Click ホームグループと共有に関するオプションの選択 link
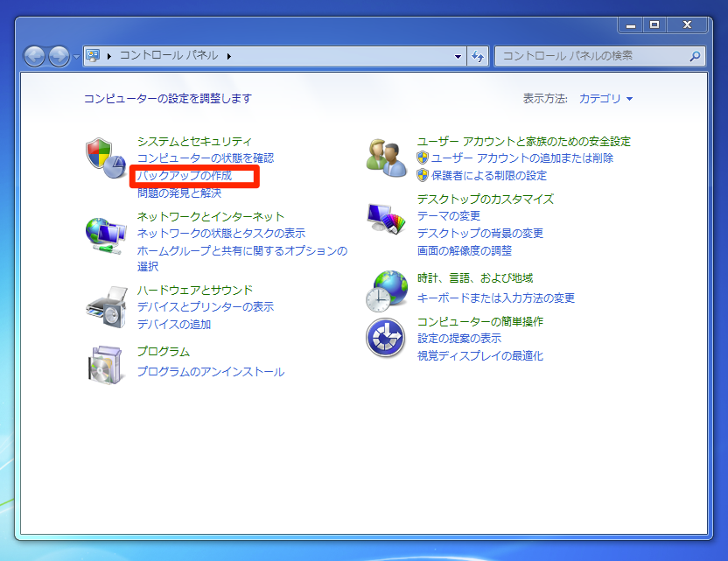 point(241,258)
